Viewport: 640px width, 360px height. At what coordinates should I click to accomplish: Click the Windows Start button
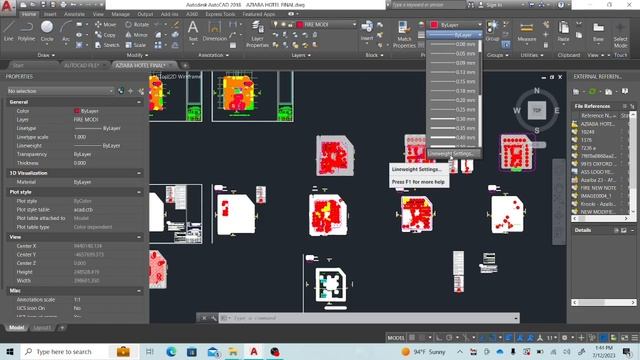(x=10, y=351)
